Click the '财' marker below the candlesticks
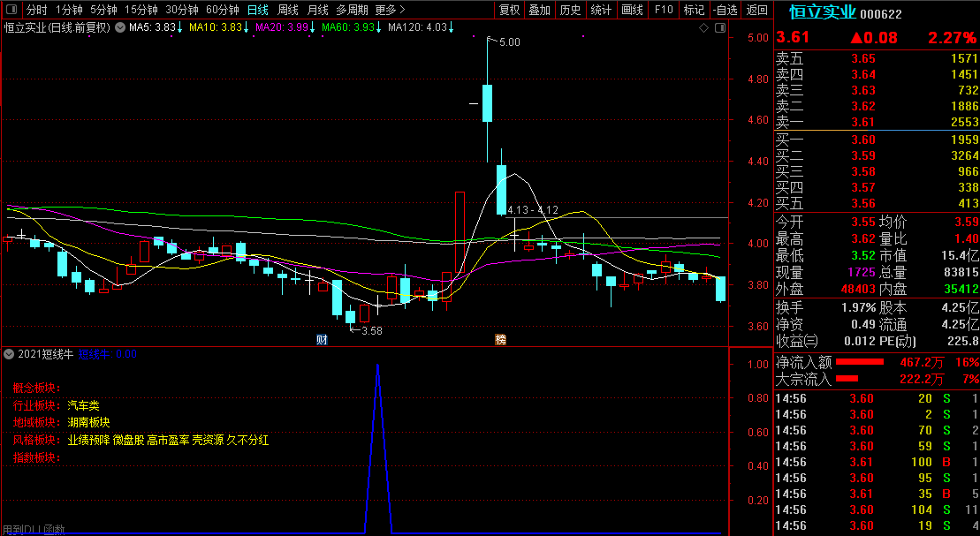The image size is (980, 536). [x=323, y=339]
